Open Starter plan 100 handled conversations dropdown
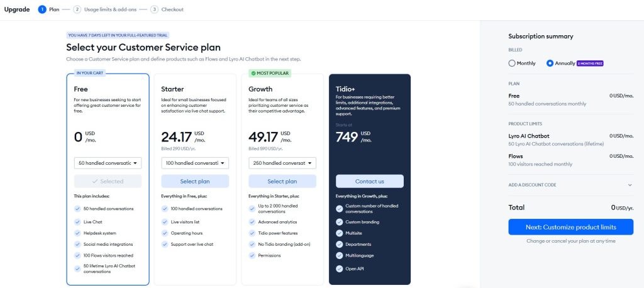Screen dimensions: 644x288 (195, 163)
